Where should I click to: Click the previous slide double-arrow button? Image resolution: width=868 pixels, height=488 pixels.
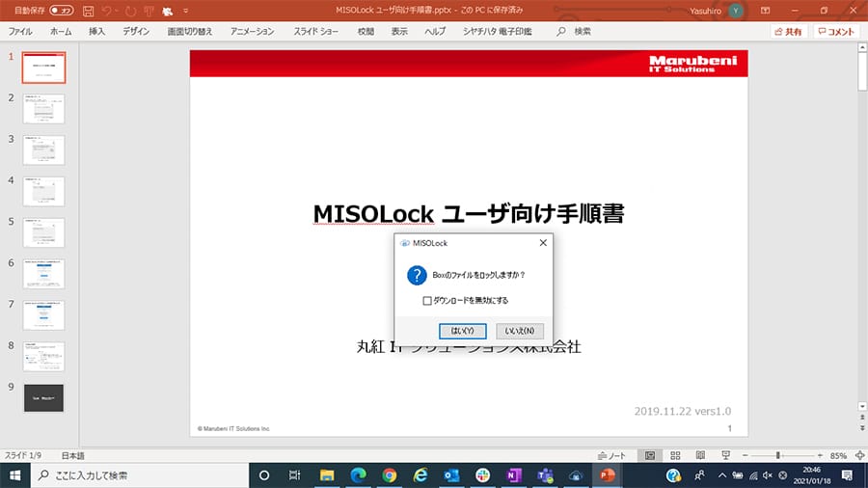862,418
